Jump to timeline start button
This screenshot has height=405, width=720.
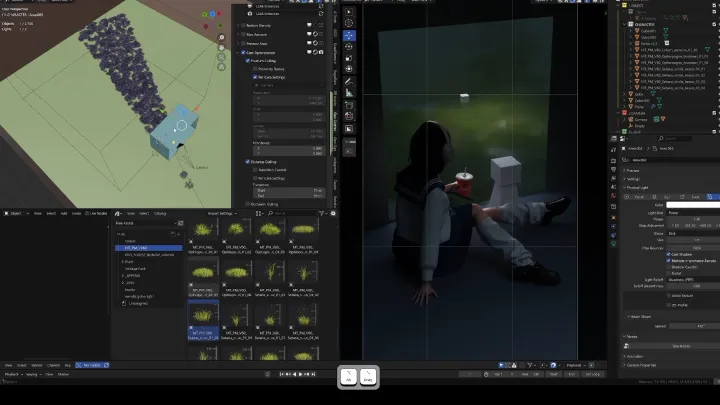coord(281,374)
